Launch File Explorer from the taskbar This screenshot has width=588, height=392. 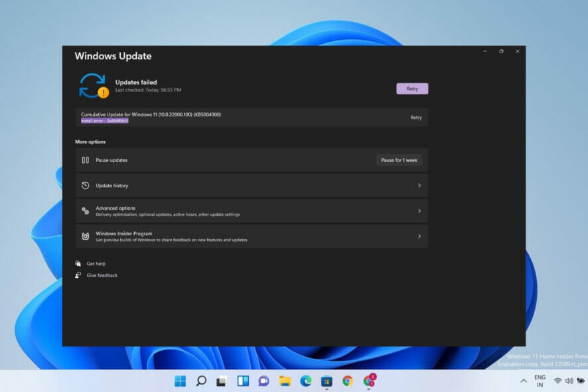pos(285,381)
